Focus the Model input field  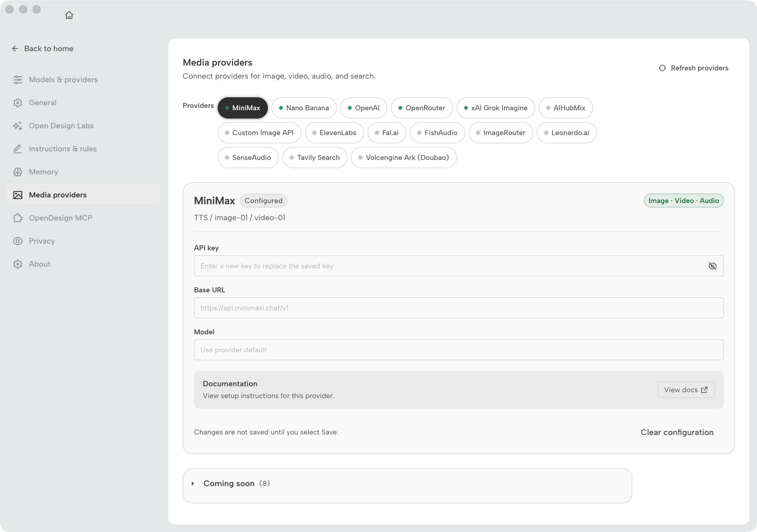point(459,349)
